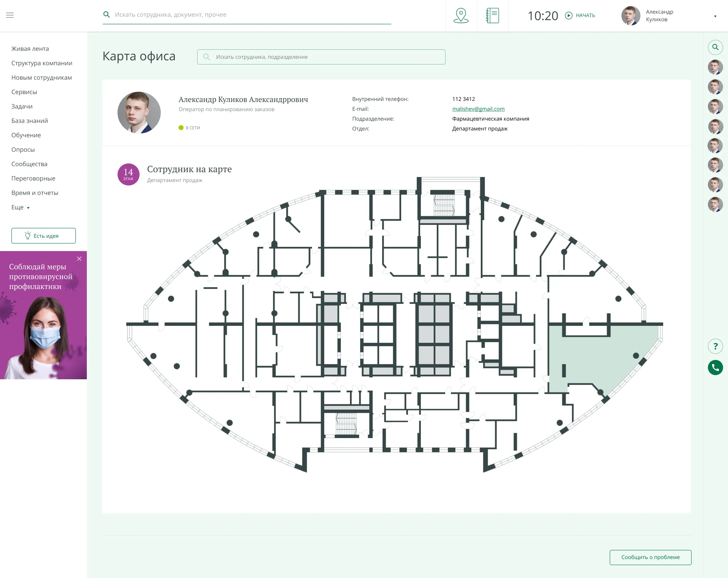Go to Переговорные section

click(33, 179)
